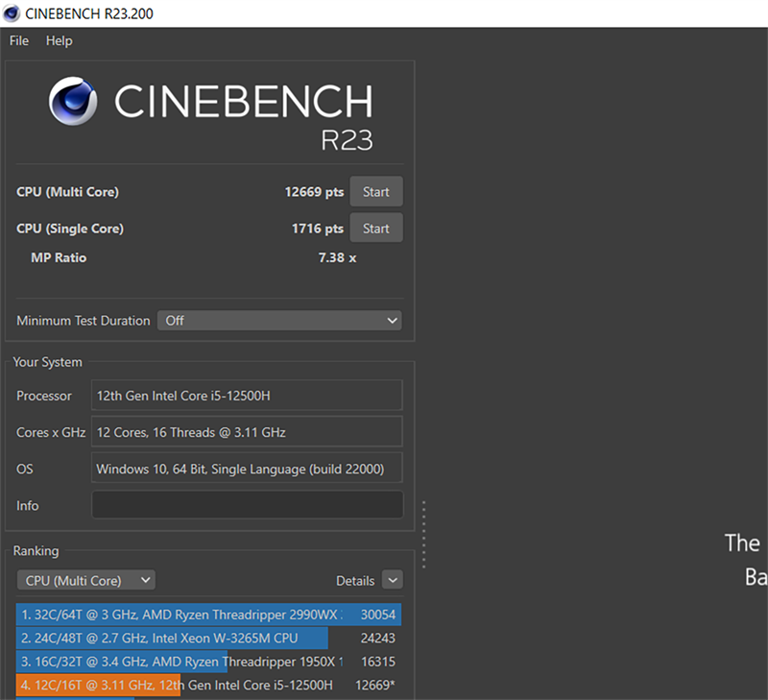Click the 24243 score in the ranking
Viewport: 768px width, 700px height.
(x=378, y=638)
